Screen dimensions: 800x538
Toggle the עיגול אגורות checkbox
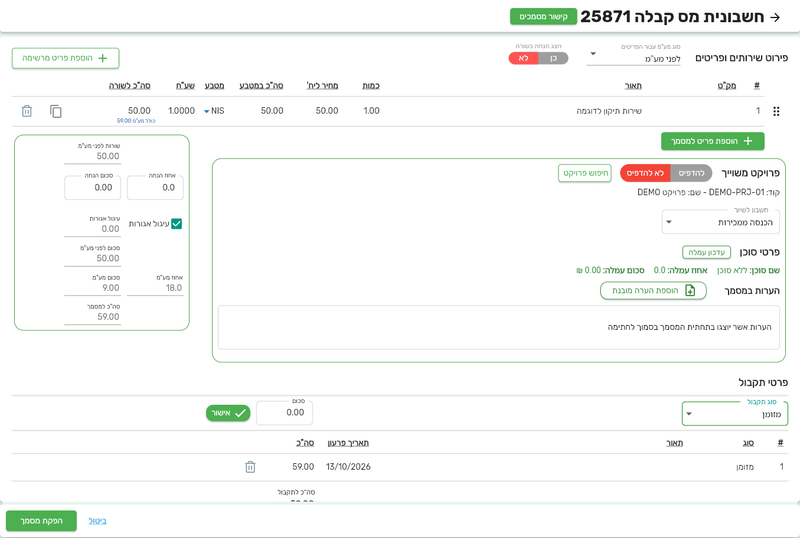177,224
